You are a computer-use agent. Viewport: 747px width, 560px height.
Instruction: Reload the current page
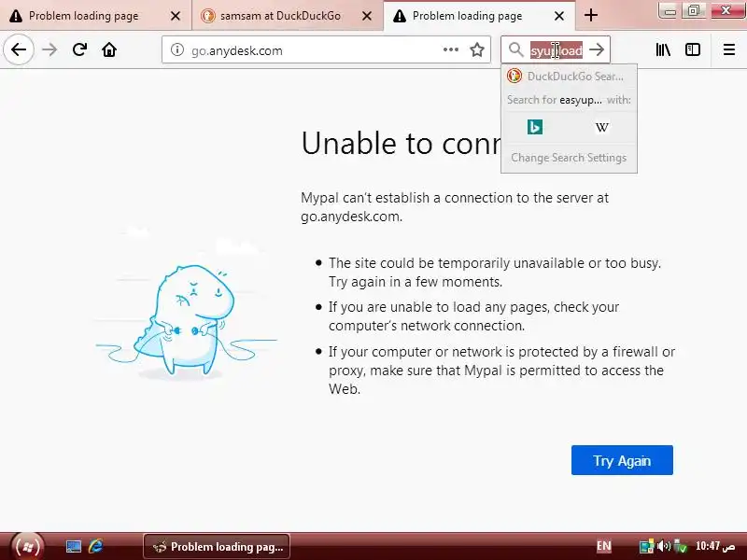point(79,49)
